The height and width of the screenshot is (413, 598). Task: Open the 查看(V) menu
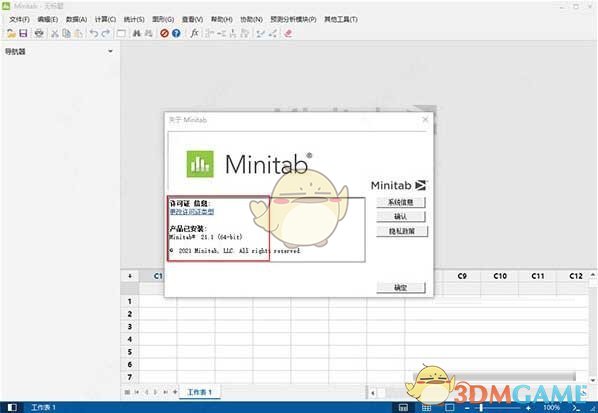pos(192,19)
